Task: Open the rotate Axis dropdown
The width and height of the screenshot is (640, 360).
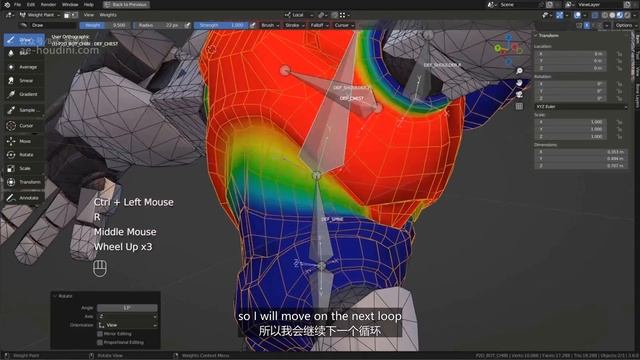Action: [x=127, y=316]
